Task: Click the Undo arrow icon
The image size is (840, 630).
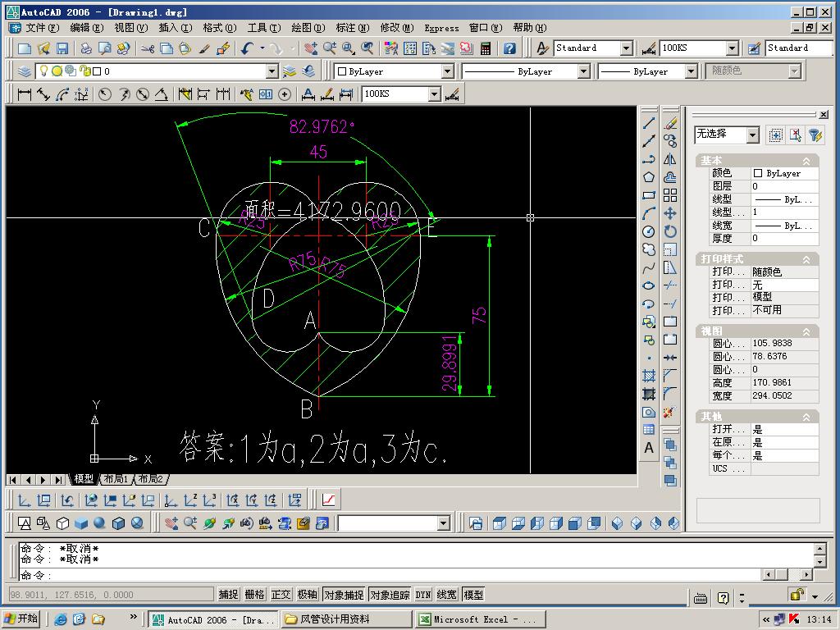Action: point(246,48)
